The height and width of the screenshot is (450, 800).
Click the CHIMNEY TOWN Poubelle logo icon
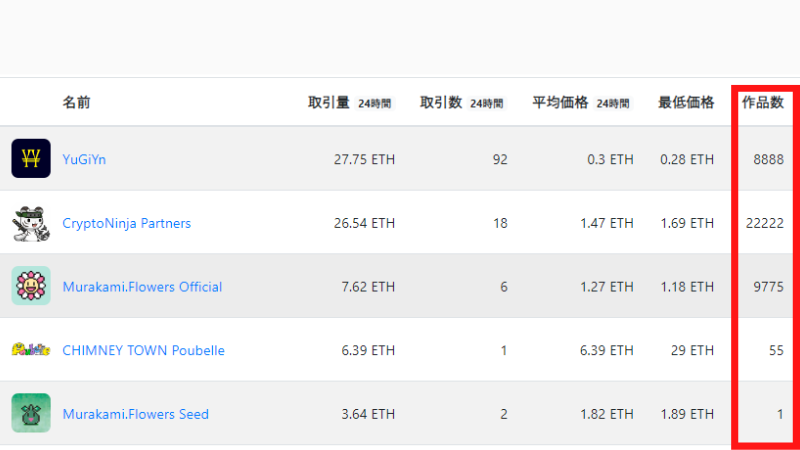pyautogui.click(x=31, y=349)
